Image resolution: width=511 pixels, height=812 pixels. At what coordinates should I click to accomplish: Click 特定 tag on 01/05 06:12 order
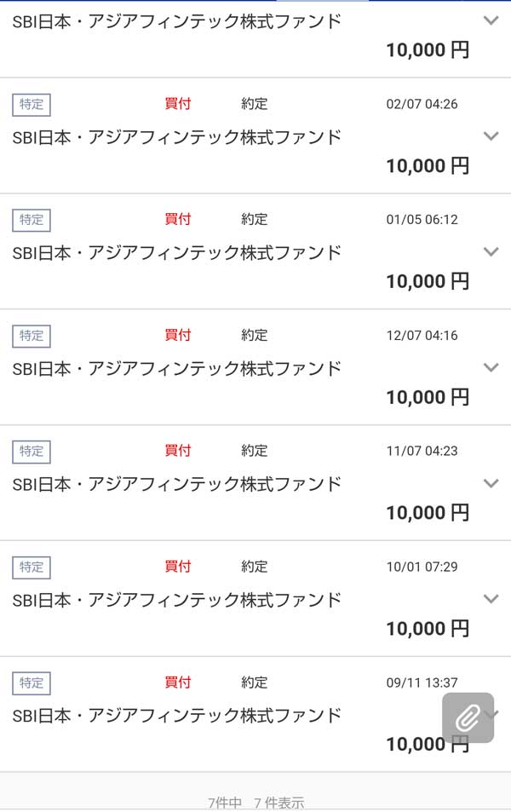(x=32, y=220)
